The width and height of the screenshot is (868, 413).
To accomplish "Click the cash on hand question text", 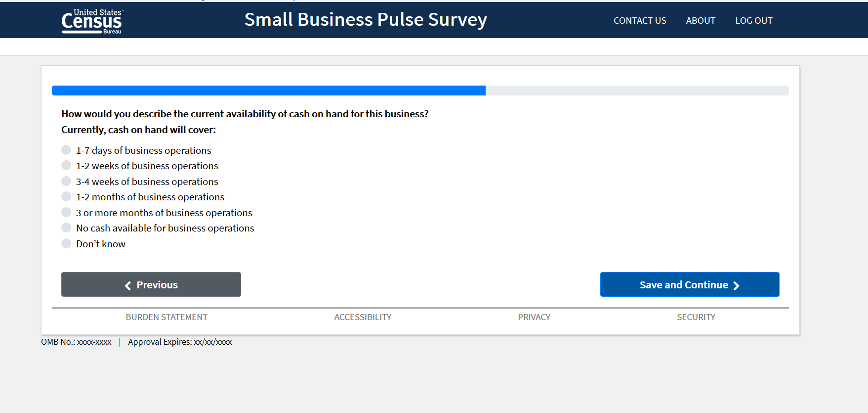I will tap(245, 114).
